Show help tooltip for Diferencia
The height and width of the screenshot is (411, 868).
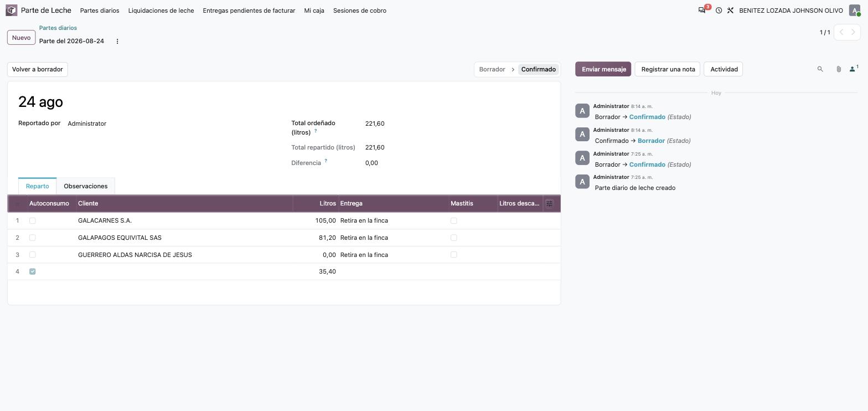tap(325, 161)
